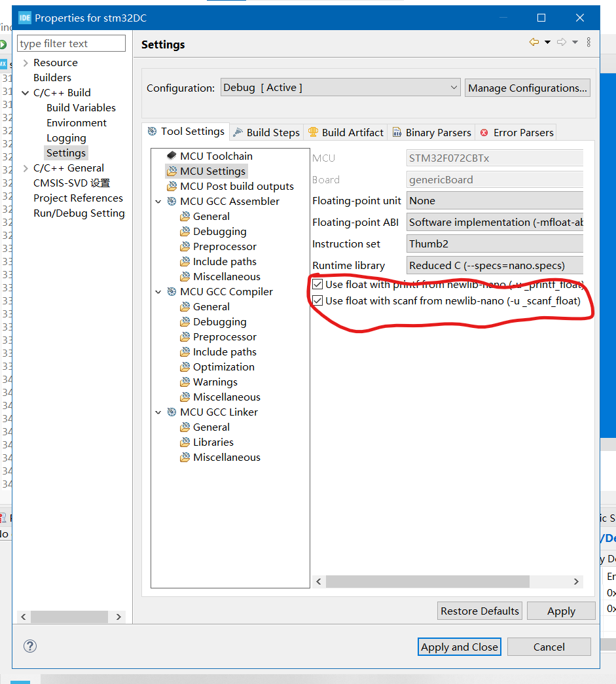Open the Binary Parsers tab

432,133
